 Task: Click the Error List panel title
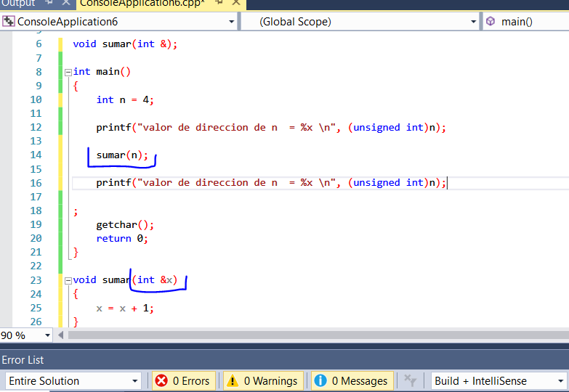tap(23, 359)
